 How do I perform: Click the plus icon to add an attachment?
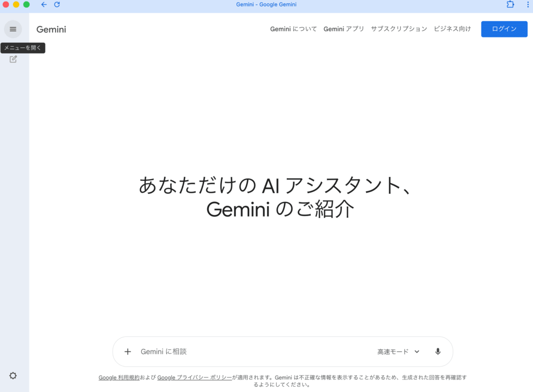(x=128, y=351)
